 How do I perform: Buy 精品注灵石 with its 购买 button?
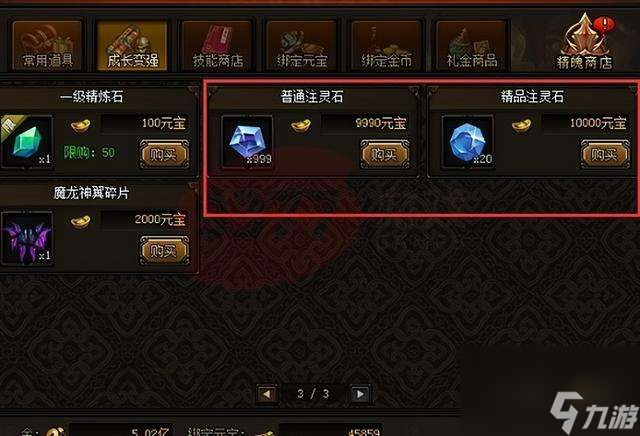click(605, 154)
